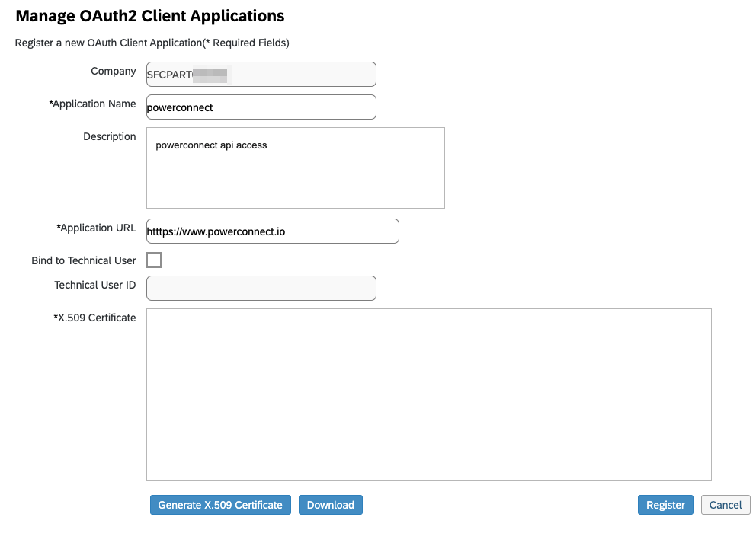756x533 pixels.
Task: Submit the form with Register
Action: tap(665, 505)
